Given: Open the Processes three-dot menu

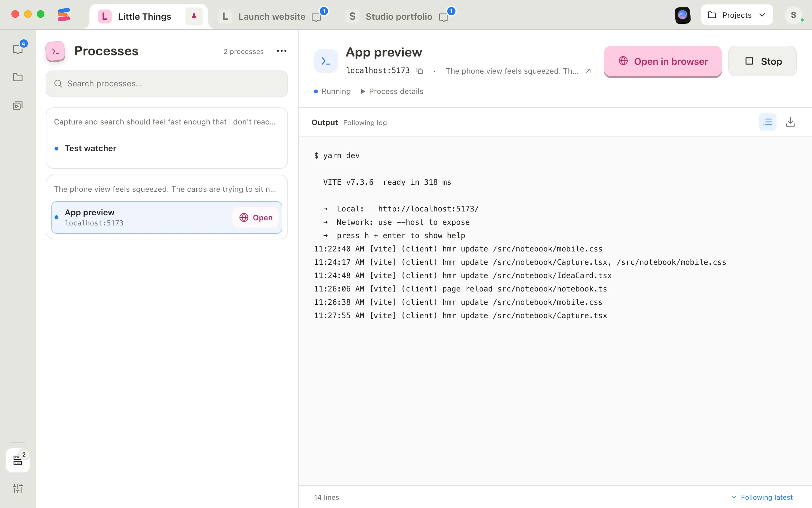Looking at the screenshot, I should 282,51.
